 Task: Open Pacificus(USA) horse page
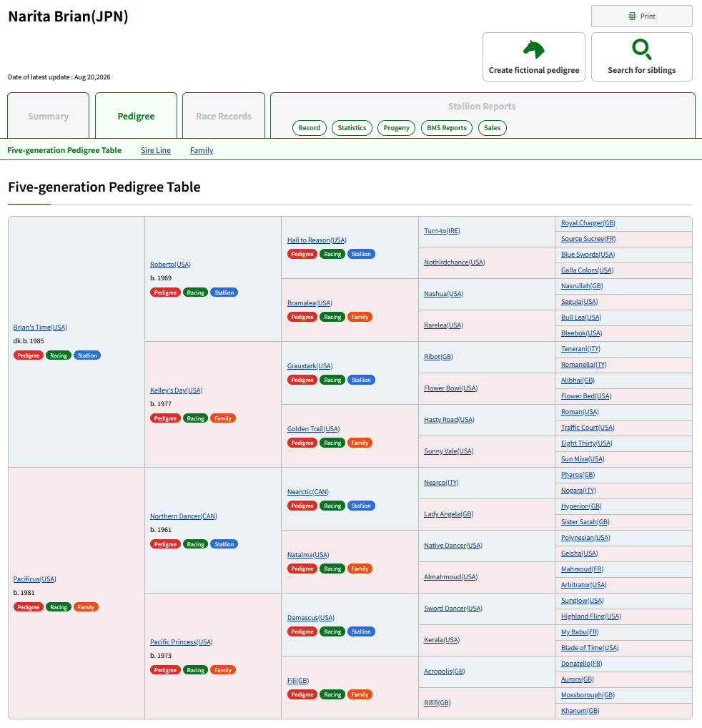(34, 579)
